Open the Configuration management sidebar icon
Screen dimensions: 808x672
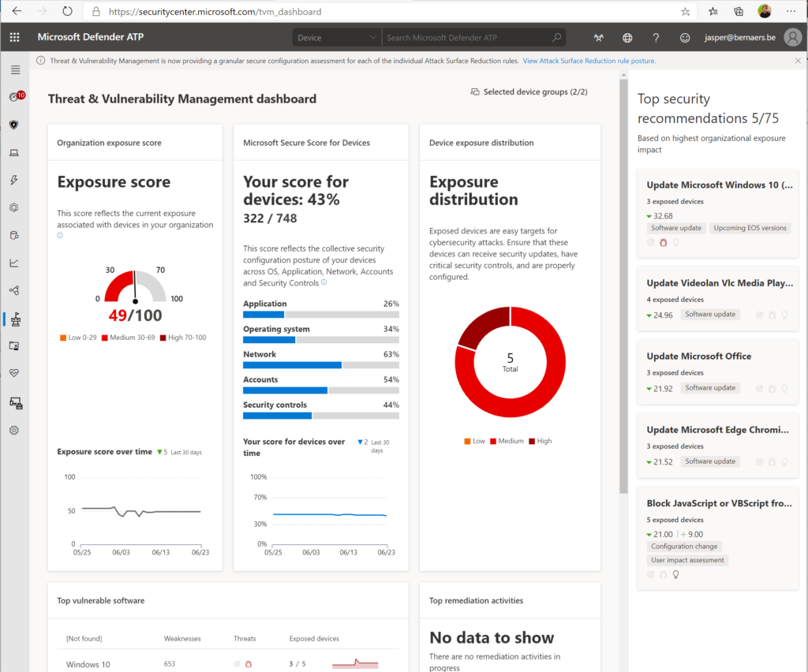click(16, 403)
